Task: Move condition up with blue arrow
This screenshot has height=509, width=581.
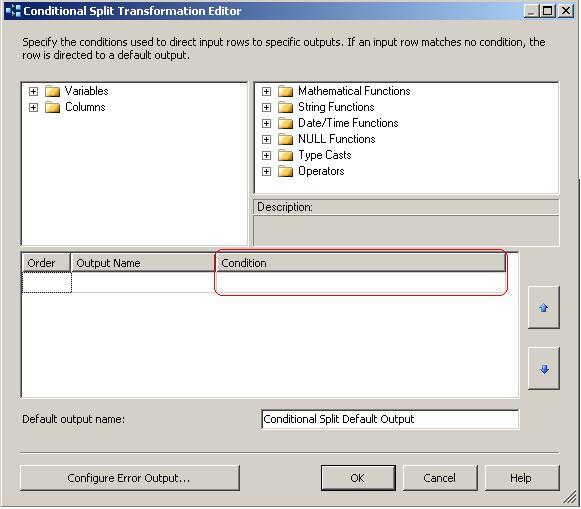Action: (x=544, y=307)
